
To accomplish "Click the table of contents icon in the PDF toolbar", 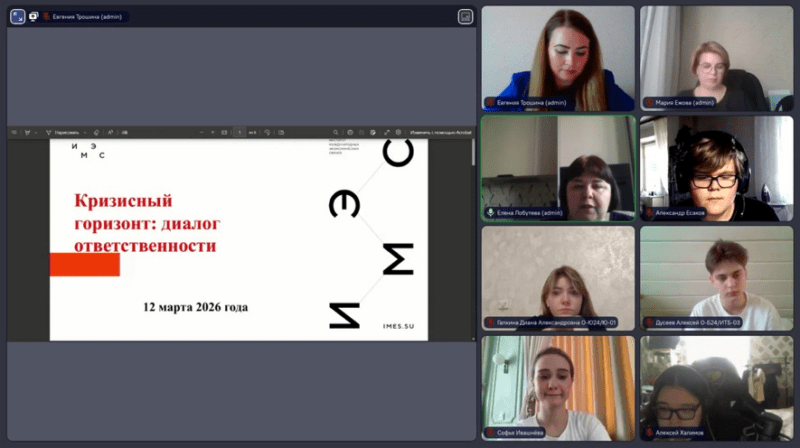I will (16, 132).
